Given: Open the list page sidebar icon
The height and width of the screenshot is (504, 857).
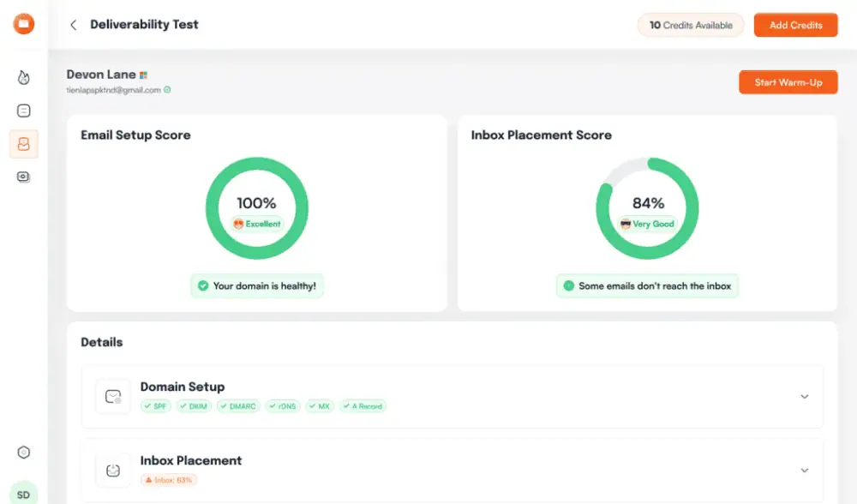Looking at the screenshot, I should (24, 111).
